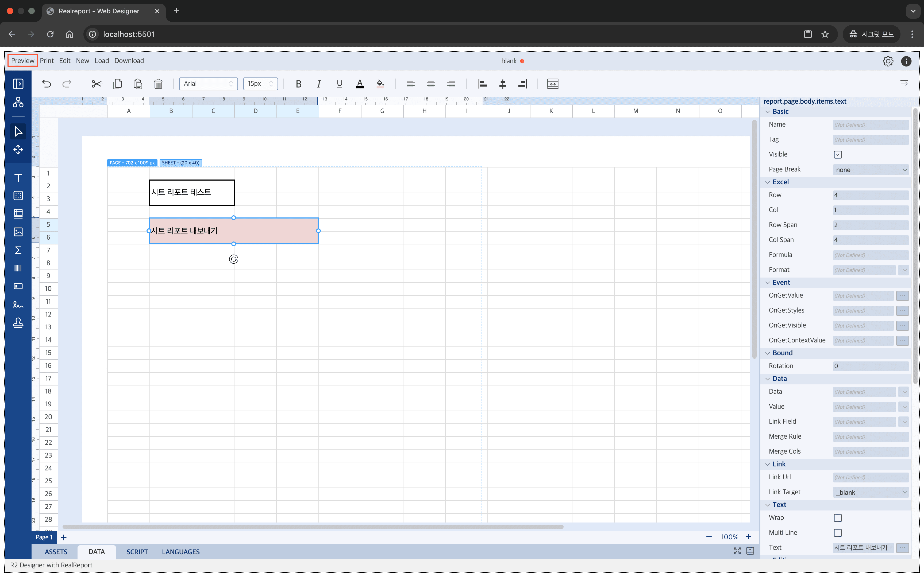
Task: Click the OnGetValue edit button
Action: [903, 295]
